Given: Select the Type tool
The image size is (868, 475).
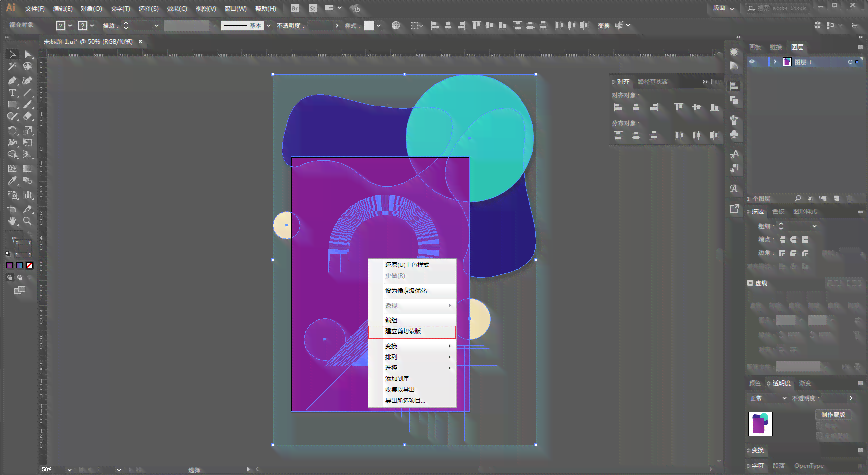Looking at the screenshot, I should pos(12,93).
